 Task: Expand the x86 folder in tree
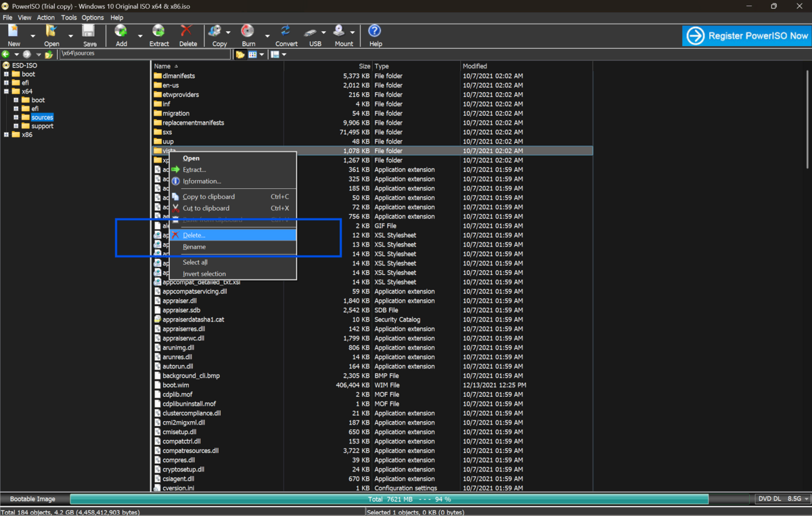[x=6, y=135]
